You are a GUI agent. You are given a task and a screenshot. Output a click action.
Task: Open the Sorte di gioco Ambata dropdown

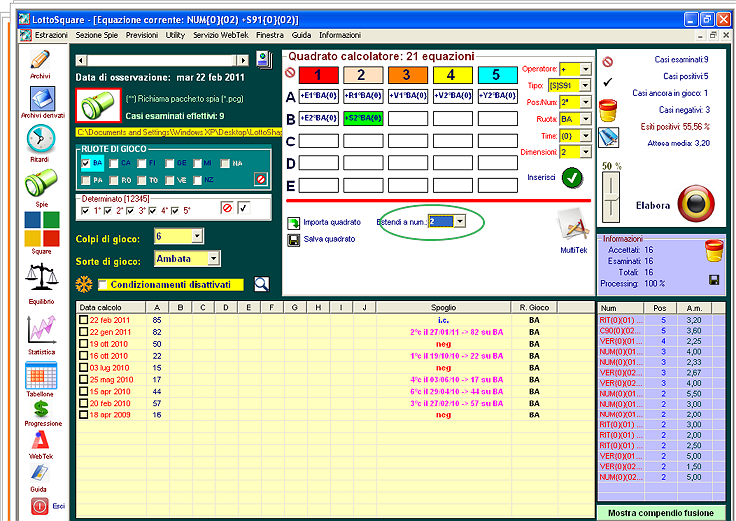(x=214, y=259)
